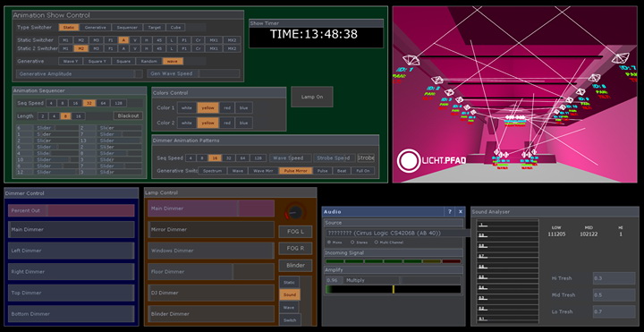Screen dimensions: 644x332
Task: Click the Blackout button
Action: 128,115
